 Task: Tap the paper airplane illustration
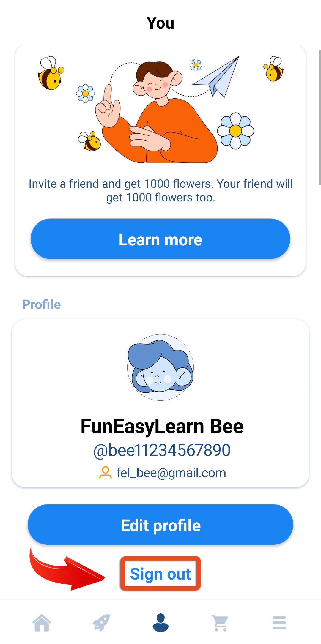pyautogui.click(x=217, y=77)
